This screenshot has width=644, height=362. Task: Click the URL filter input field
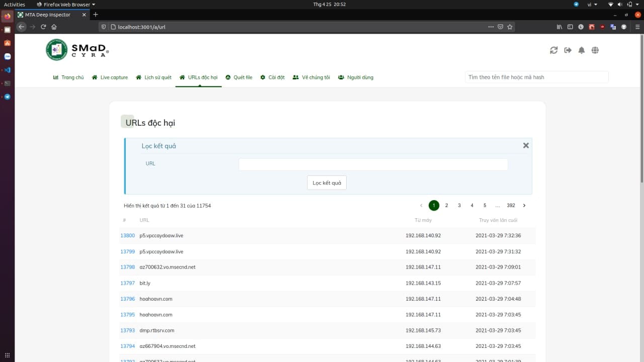[x=373, y=164]
